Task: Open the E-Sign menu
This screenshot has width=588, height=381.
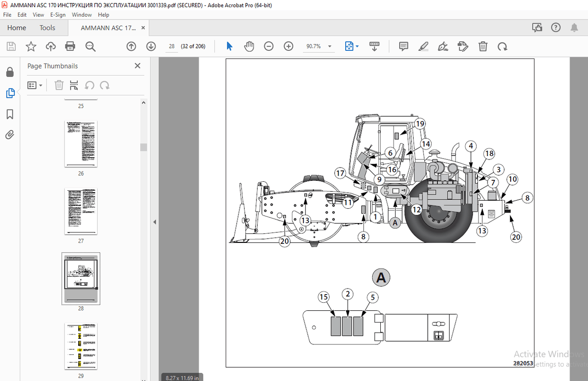Action: pos(57,15)
